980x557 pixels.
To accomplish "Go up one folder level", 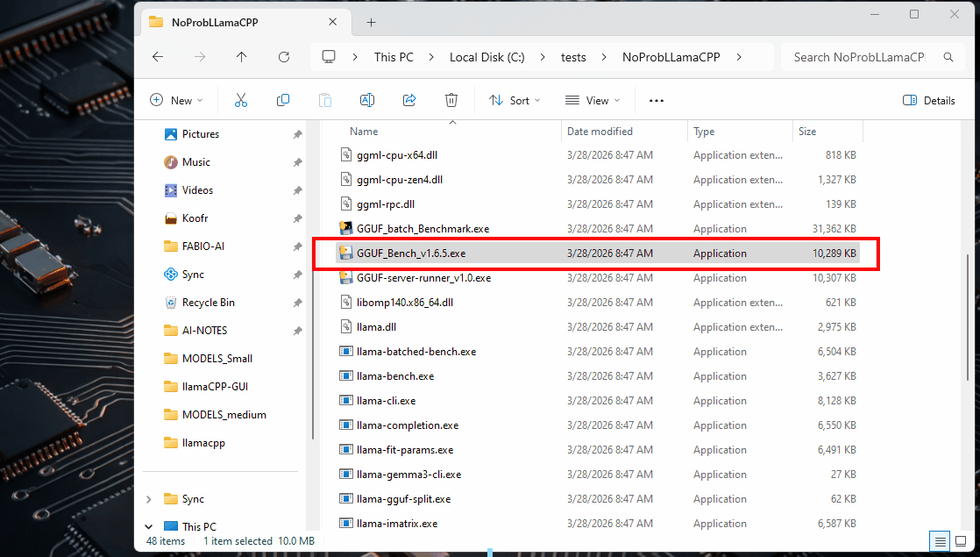I will point(242,57).
